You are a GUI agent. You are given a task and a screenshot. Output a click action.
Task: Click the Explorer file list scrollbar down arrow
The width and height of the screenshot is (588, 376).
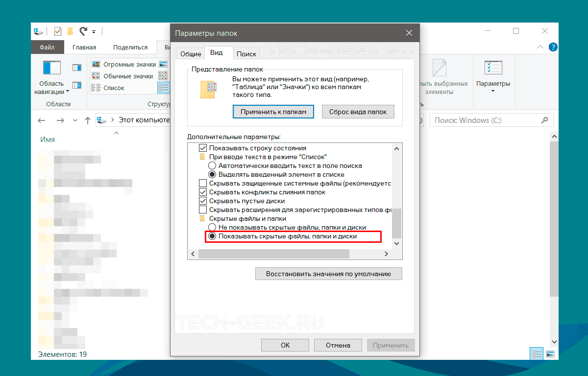[554, 342]
